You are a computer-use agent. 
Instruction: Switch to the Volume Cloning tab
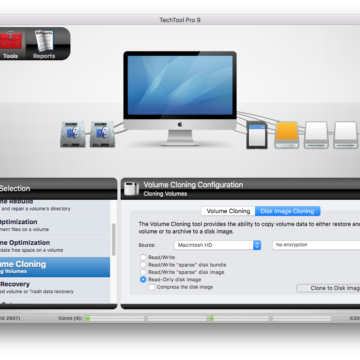228,211
